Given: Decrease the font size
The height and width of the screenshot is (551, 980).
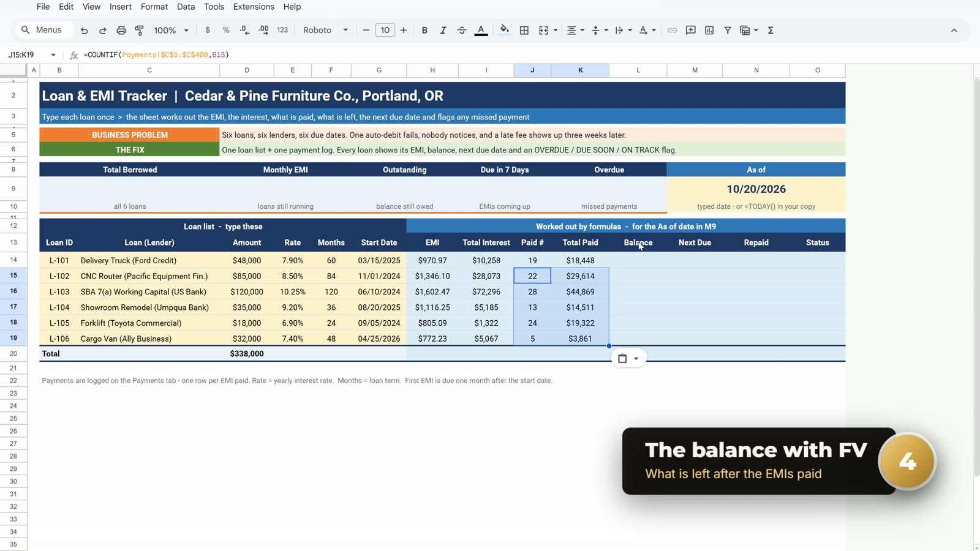Looking at the screenshot, I should (366, 30).
